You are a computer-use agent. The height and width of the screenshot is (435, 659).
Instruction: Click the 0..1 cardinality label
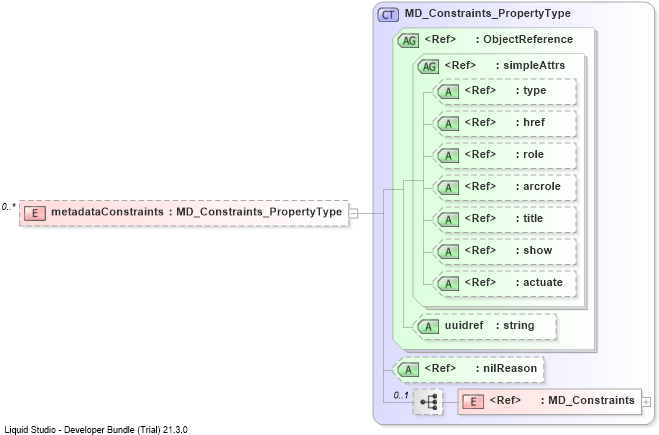[401, 395]
